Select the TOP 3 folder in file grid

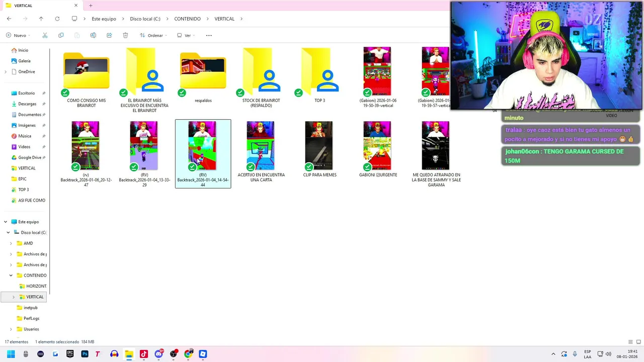(x=320, y=75)
